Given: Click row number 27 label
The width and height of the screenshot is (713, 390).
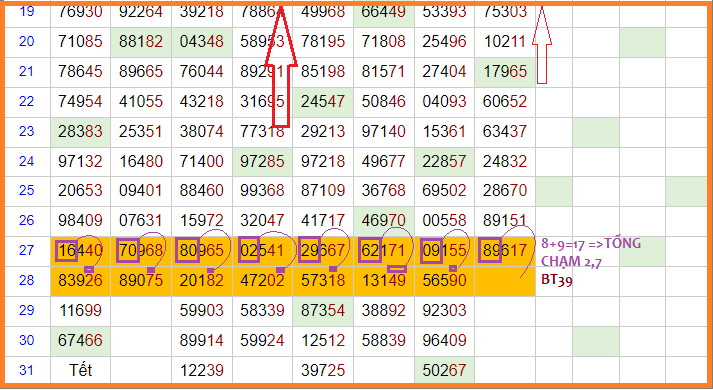Looking at the screenshot, I should [26, 251].
